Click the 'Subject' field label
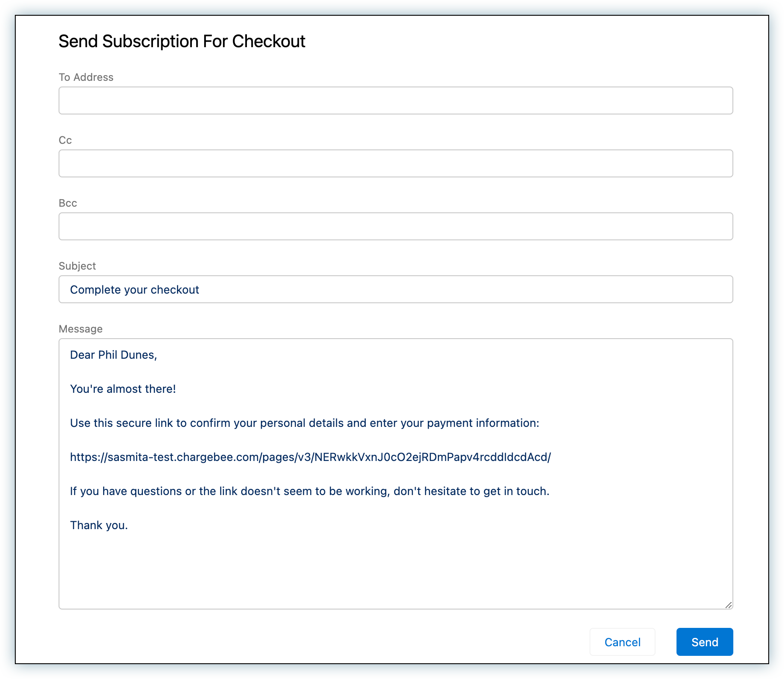 (77, 266)
